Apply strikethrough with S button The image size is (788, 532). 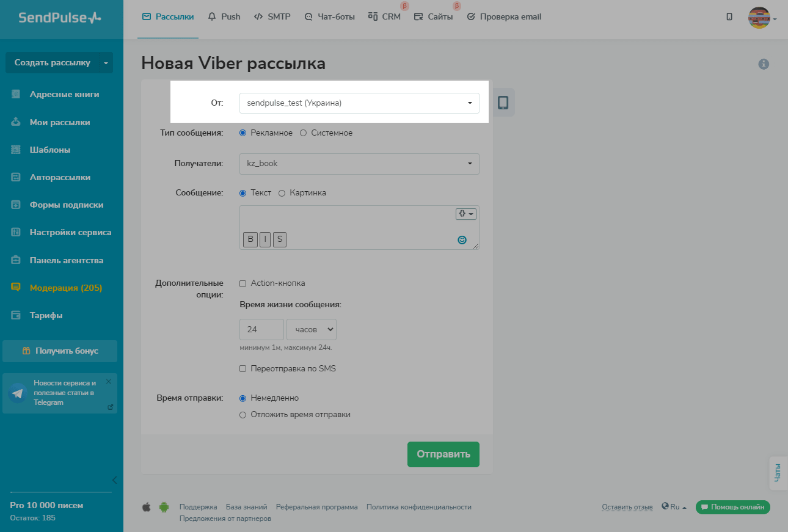click(280, 239)
